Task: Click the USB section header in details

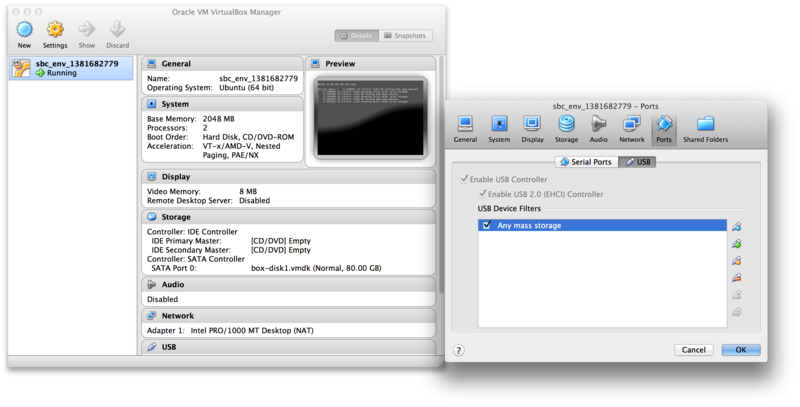Action: point(288,347)
